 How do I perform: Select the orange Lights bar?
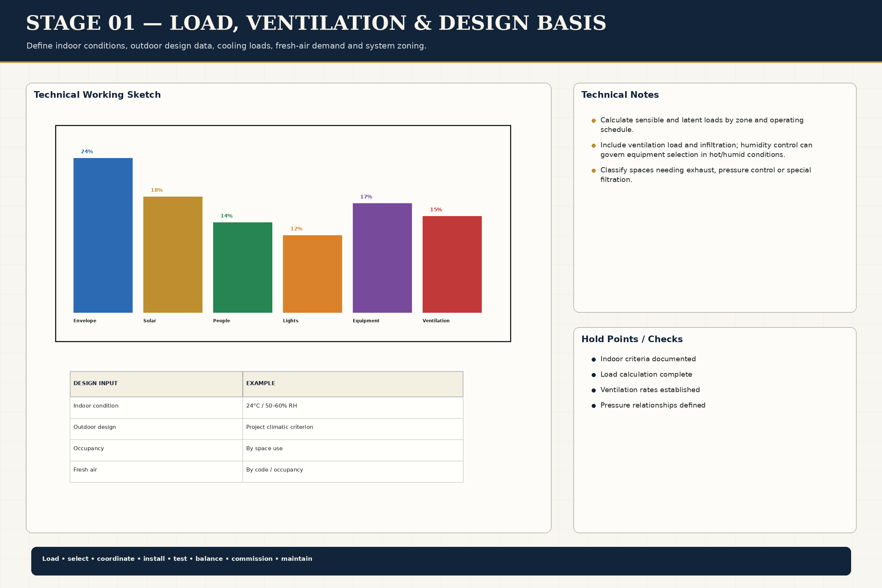pos(312,274)
